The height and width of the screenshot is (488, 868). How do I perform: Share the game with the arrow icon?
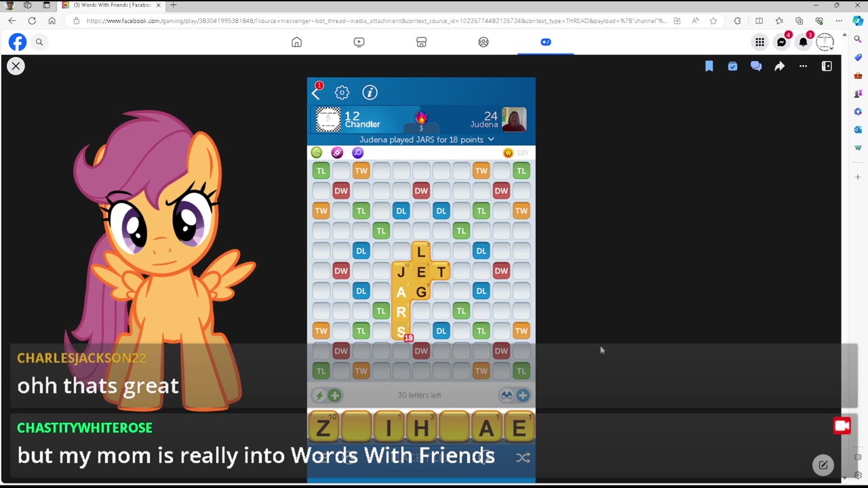coord(780,66)
